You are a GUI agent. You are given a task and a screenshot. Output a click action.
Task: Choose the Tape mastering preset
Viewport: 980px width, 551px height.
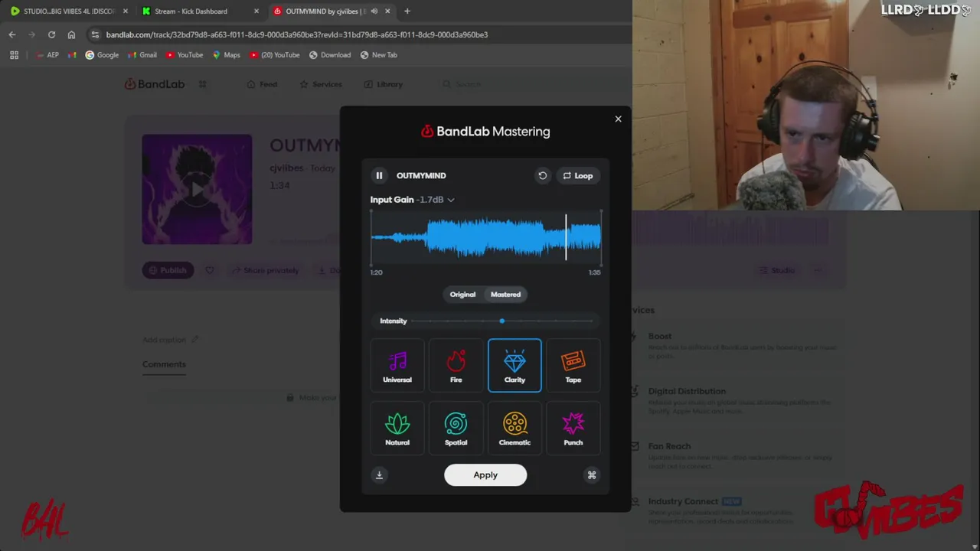pyautogui.click(x=573, y=365)
